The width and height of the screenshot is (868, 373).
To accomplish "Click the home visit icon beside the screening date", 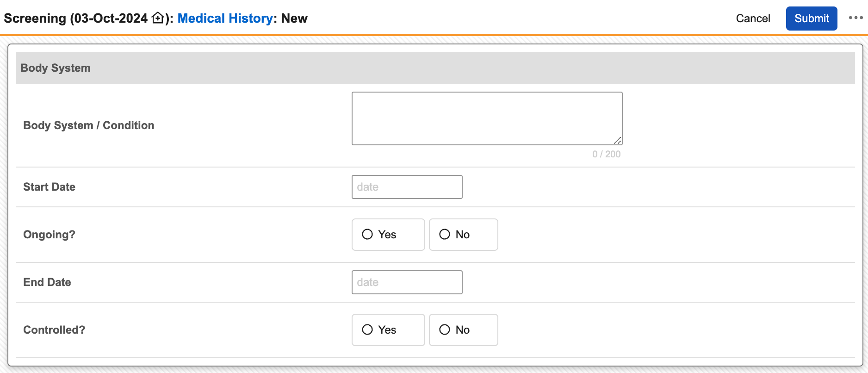I will point(158,19).
